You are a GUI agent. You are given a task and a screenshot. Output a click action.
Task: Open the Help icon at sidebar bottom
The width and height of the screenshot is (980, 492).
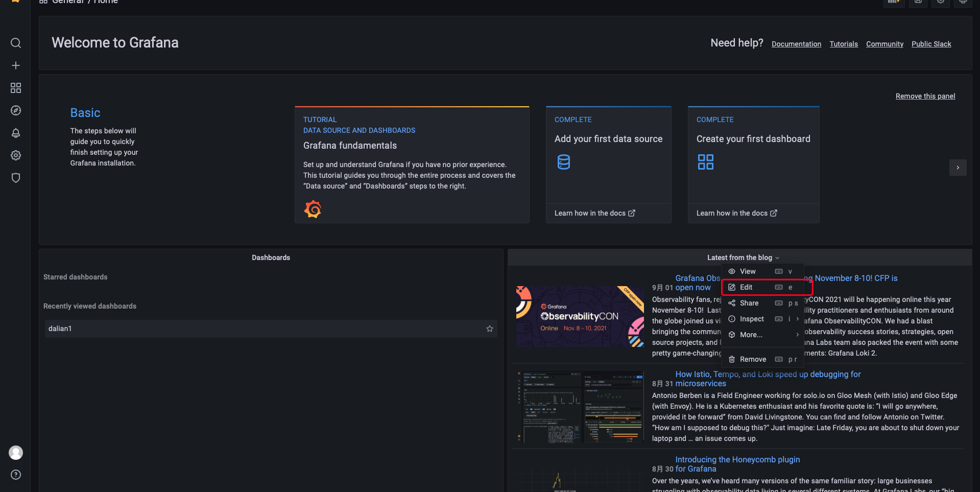[16, 475]
